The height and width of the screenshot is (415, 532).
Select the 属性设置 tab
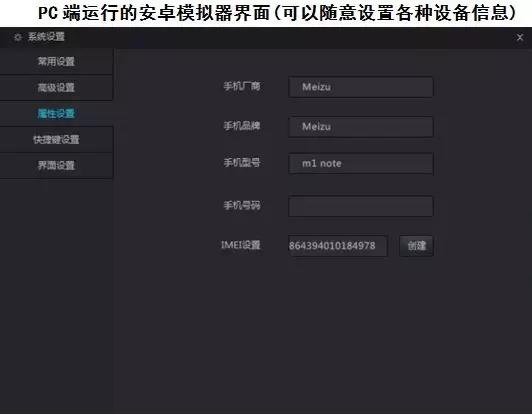56,113
